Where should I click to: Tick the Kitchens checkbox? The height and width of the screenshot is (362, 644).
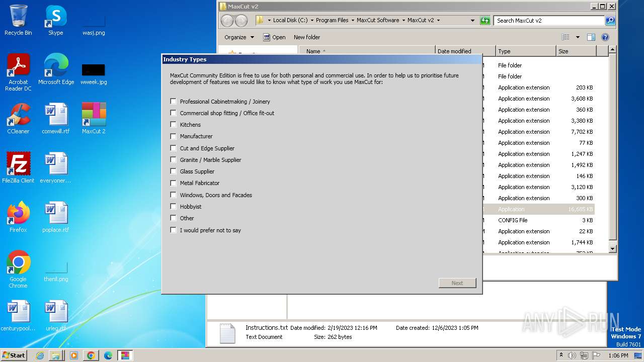coord(173,124)
